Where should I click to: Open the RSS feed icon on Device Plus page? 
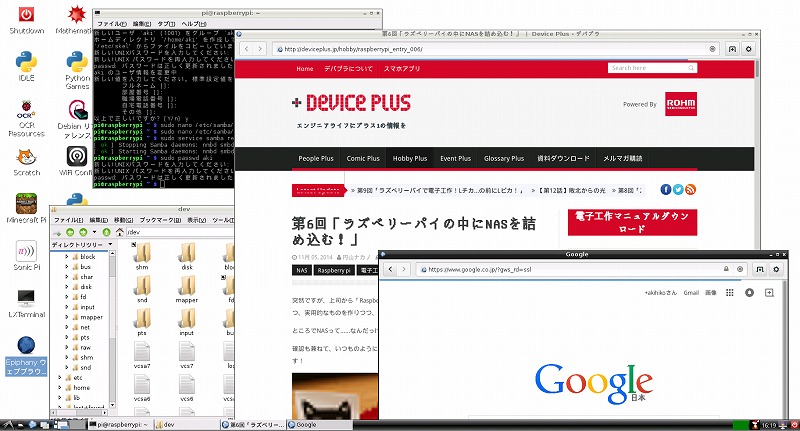click(690, 190)
